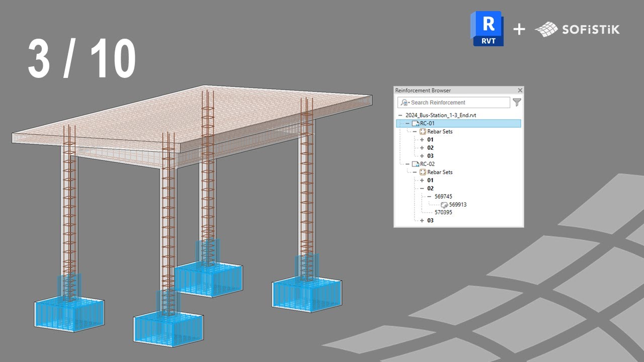644x362 pixels.
Task: Expand rebar set 03 under RC-02
Action: click(x=422, y=221)
